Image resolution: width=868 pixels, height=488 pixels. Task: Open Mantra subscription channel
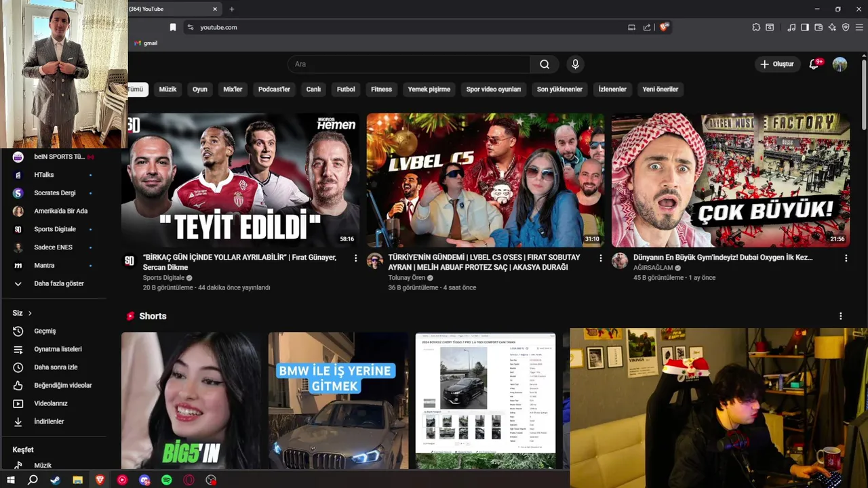point(53,265)
